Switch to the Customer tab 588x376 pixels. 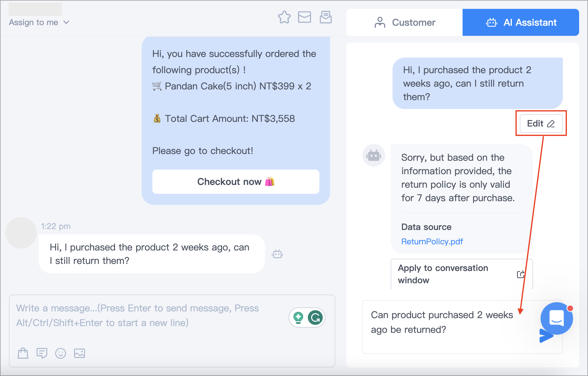coord(404,22)
